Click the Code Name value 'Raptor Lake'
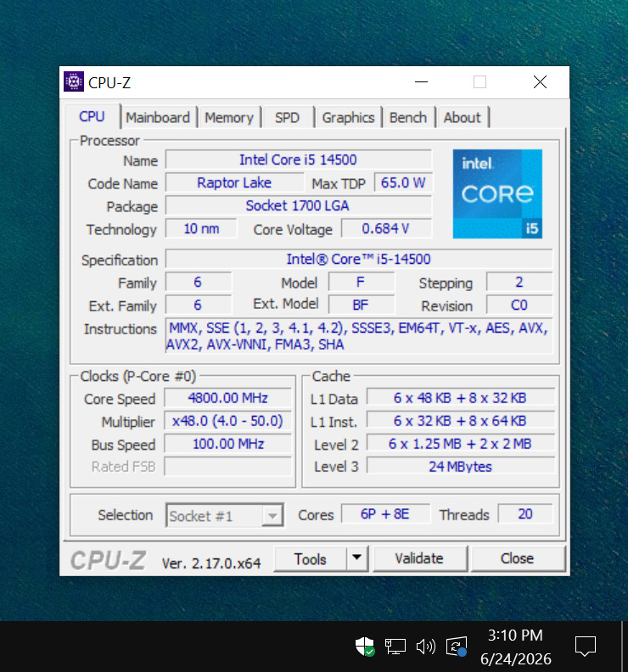This screenshot has height=672, width=628. [x=234, y=183]
